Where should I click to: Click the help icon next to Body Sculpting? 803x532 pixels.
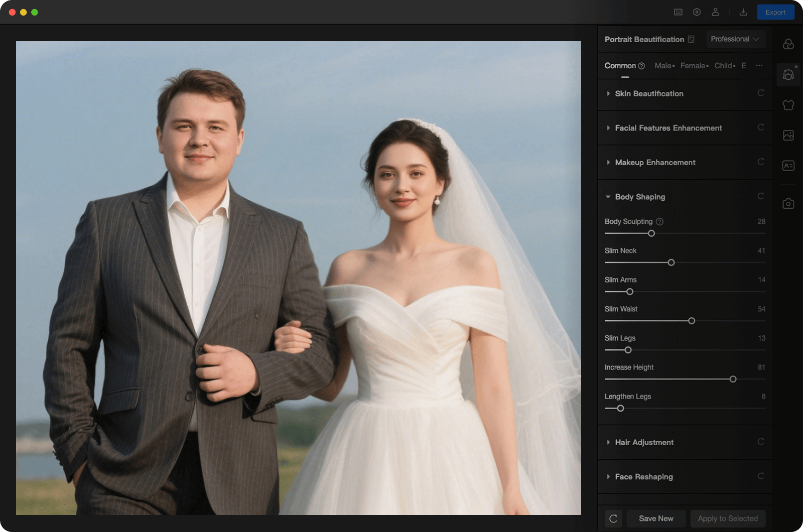659,221
